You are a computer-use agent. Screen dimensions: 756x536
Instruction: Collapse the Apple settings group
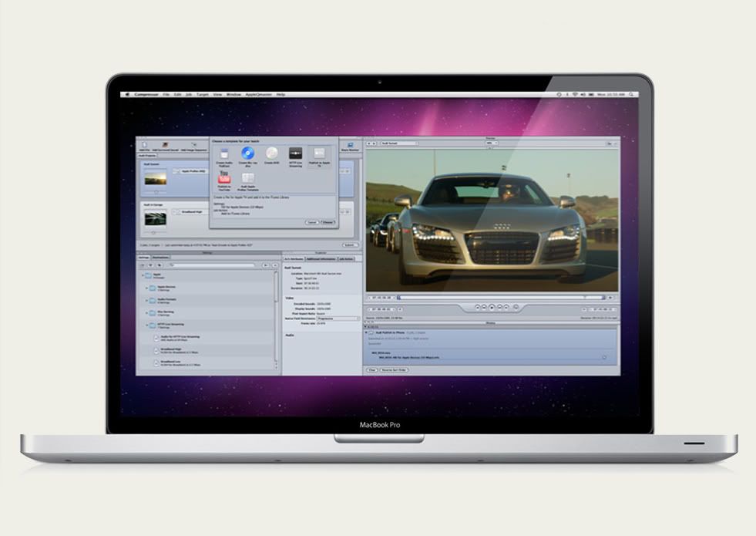pos(143,275)
